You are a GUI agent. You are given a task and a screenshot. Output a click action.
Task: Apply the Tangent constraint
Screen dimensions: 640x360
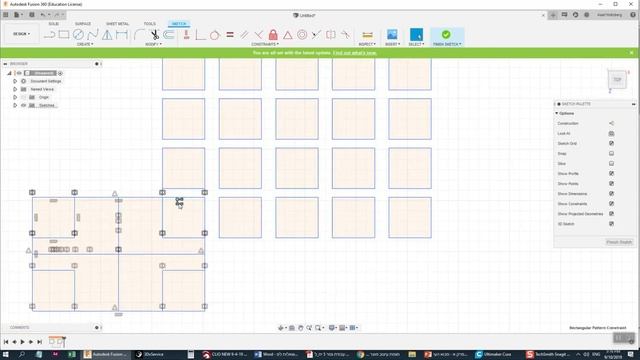click(215, 35)
